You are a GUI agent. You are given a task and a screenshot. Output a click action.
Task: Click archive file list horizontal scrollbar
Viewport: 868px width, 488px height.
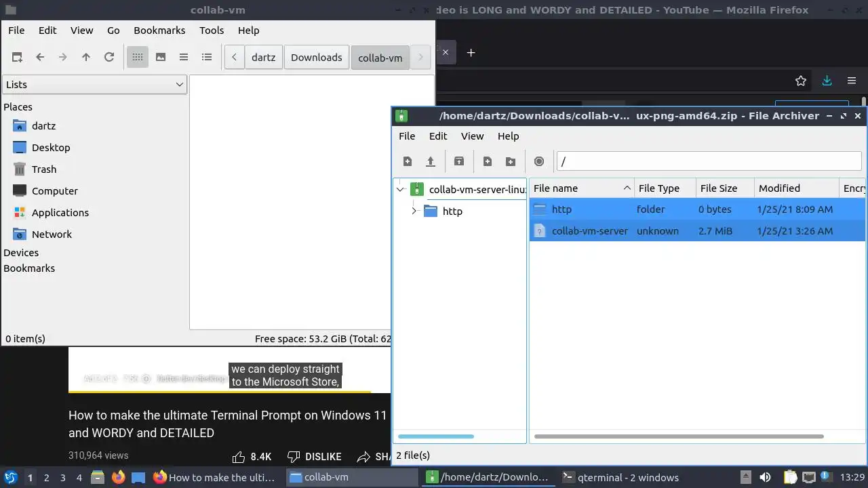(x=679, y=436)
